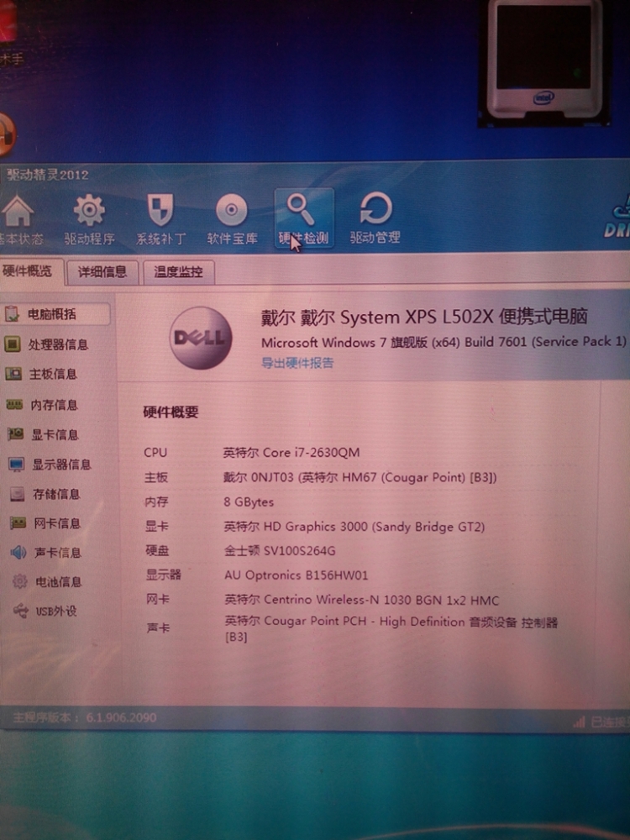Click the 网卡 value Centrino Wireless-N 1030
Viewport: 630px width, 840px height.
[361, 600]
